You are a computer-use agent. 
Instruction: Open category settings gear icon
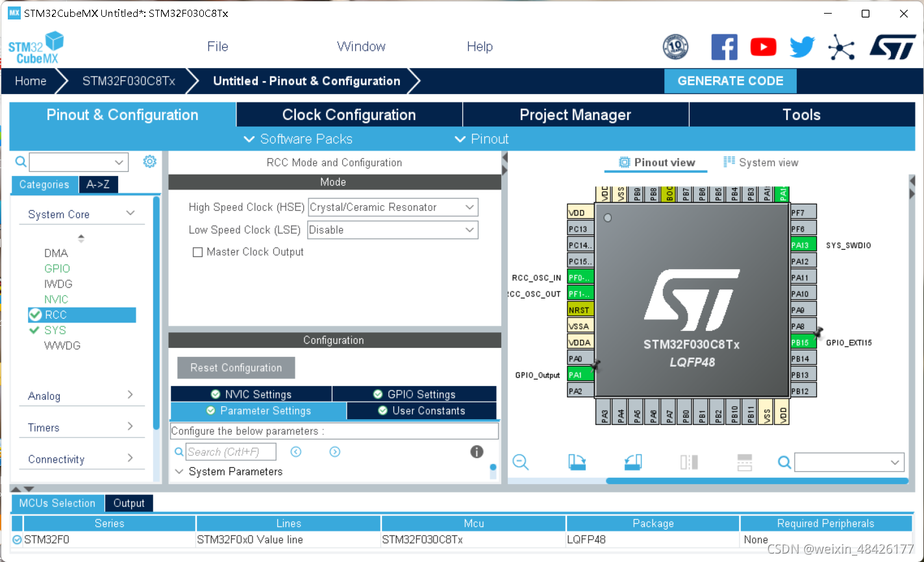150,161
